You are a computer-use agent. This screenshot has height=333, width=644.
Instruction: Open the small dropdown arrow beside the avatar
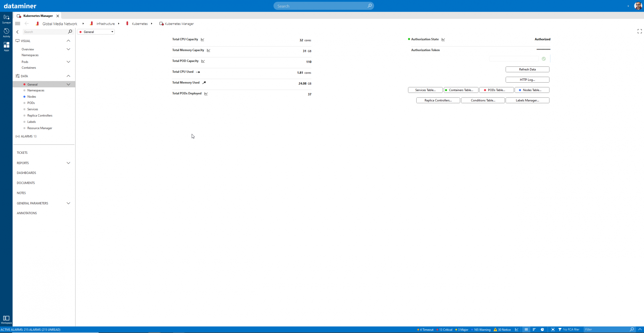628,6
